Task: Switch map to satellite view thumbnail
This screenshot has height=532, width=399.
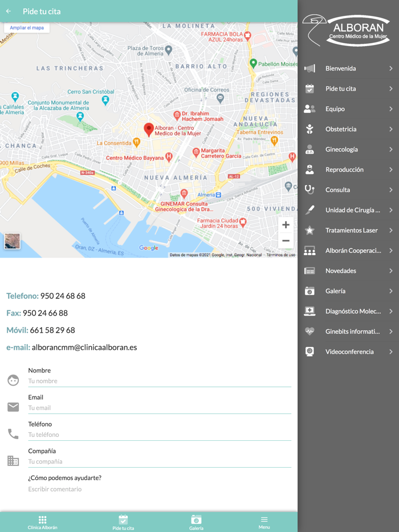Action: (x=12, y=241)
